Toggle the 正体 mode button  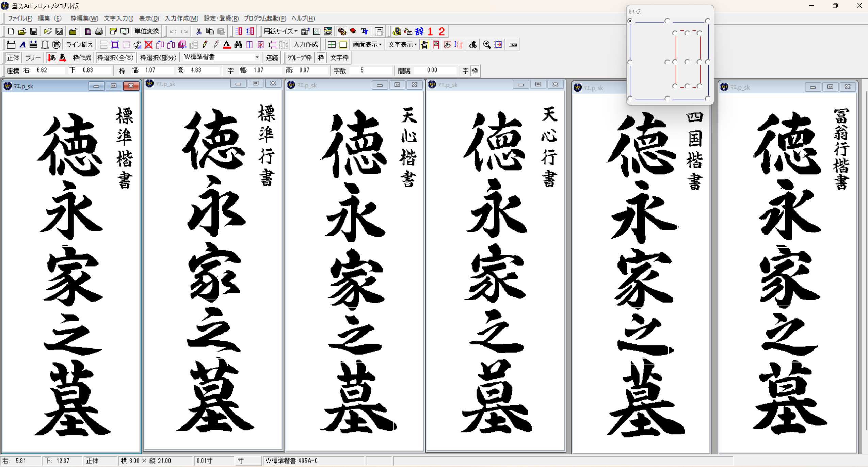click(x=13, y=58)
